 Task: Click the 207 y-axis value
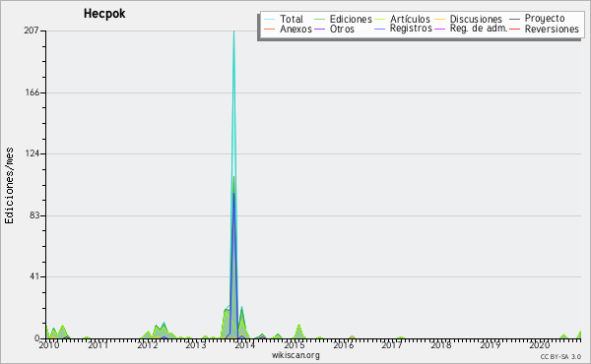[32, 30]
